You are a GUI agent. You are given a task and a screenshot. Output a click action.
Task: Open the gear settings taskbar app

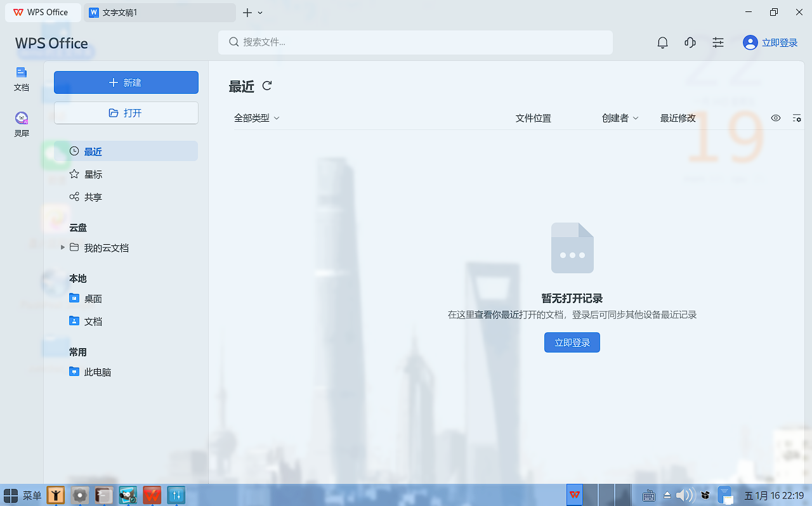tap(79, 495)
